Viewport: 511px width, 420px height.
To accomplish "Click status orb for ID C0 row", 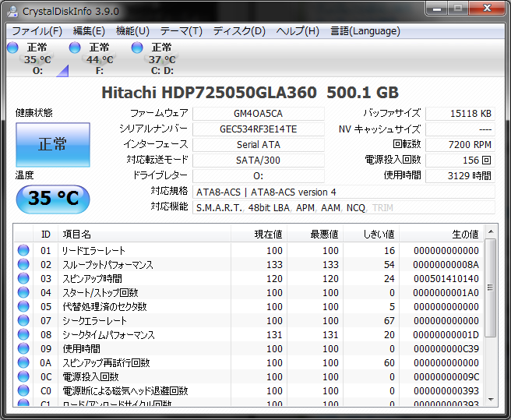I will 23,390.
